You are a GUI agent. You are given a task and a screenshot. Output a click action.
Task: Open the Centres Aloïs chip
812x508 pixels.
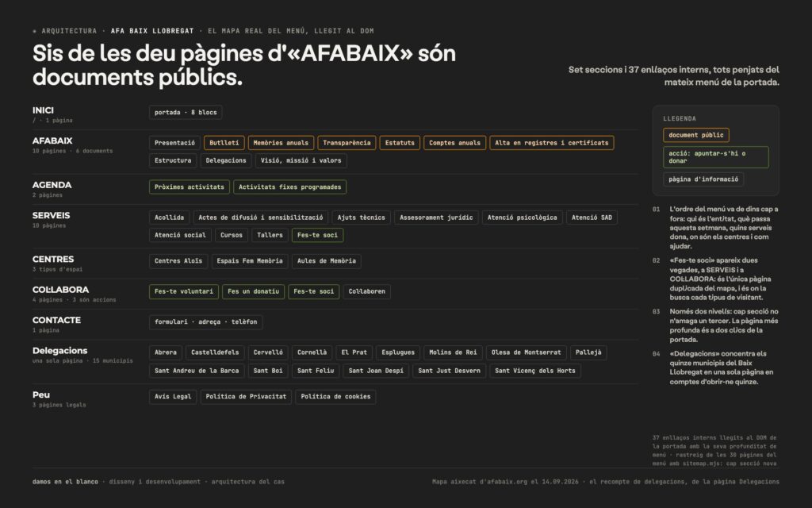[x=178, y=261]
